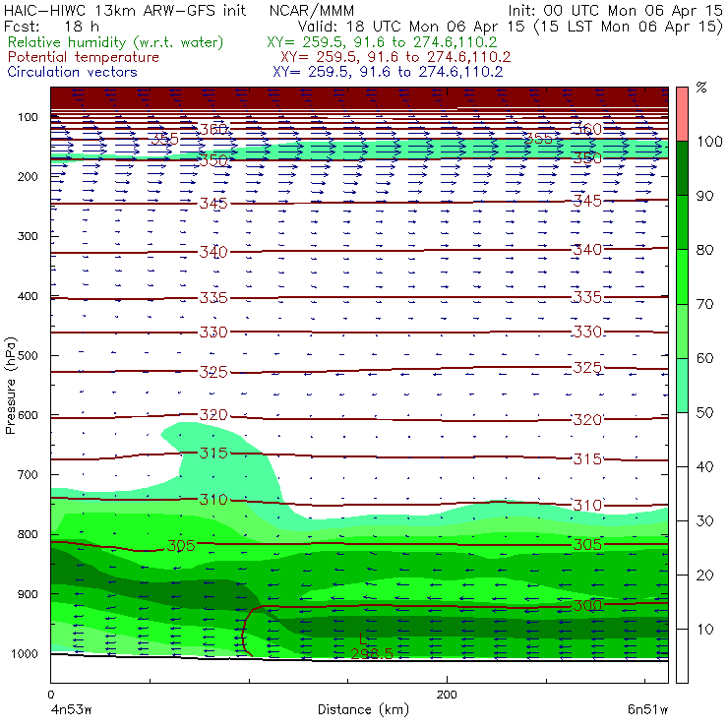Image resolution: width=728 pixels, height=728 pixels.
Task: Click the 'Fcst: 18 h' label
Action: [51, 27]
